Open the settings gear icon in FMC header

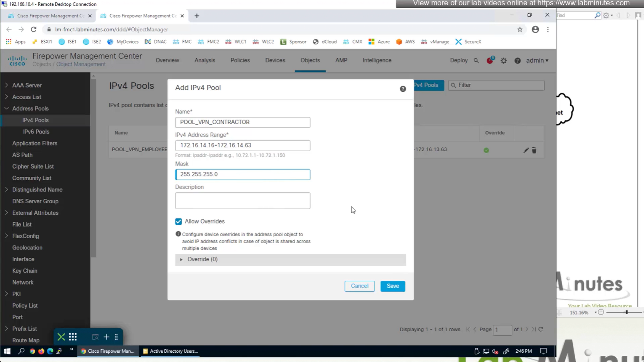click(x=504, y=61)
